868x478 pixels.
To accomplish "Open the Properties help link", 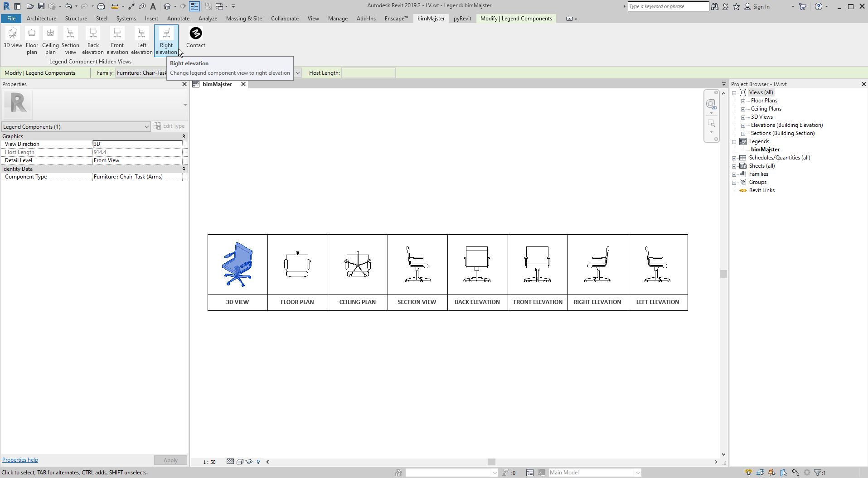I will [20, 460].
